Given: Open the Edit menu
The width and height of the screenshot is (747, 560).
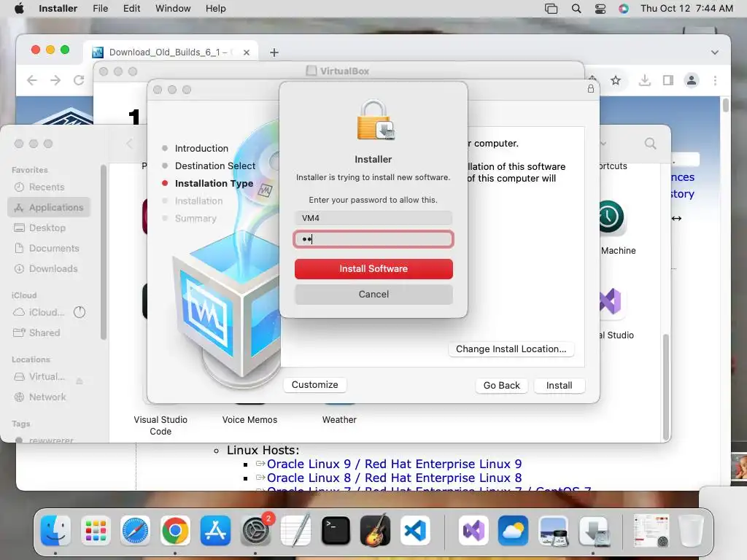Looking at the screenshot, I should coord(131,9).
